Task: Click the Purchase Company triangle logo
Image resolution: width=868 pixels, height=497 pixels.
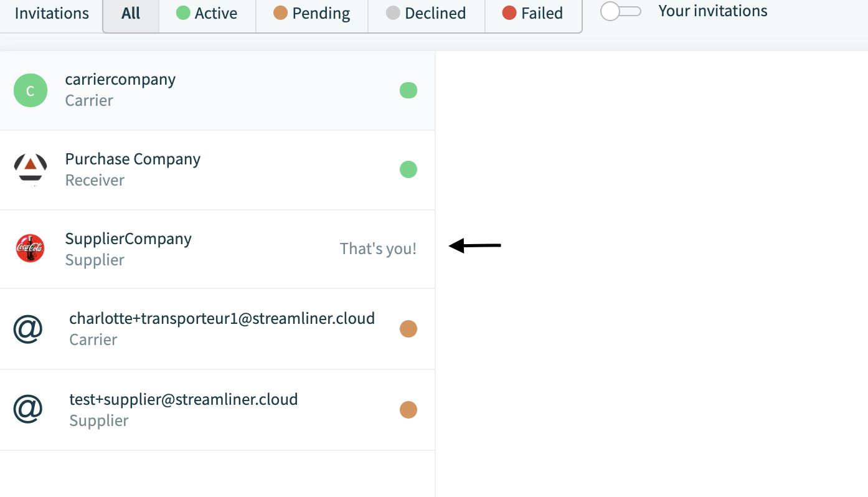Action: [x=31, y=169]
